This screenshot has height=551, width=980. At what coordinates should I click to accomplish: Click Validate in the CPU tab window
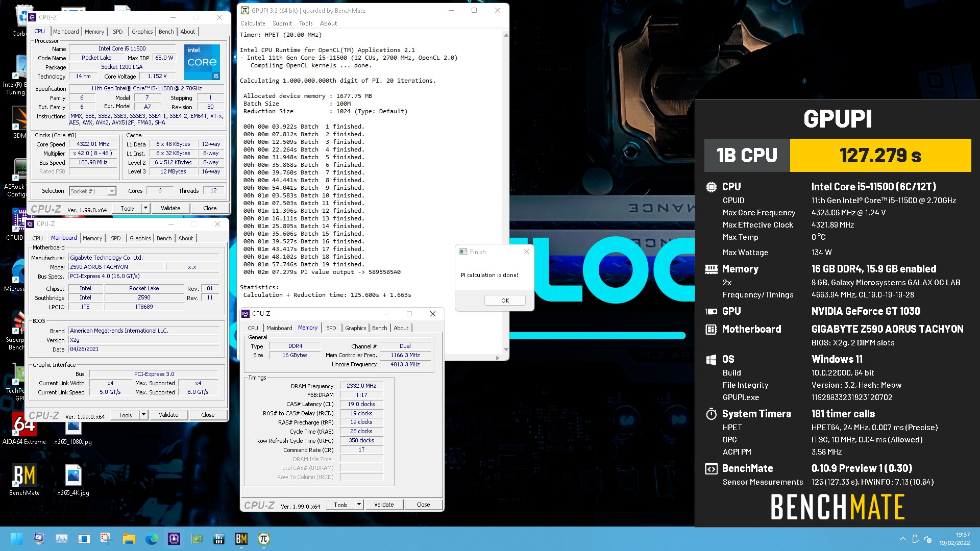pos(170,208)
